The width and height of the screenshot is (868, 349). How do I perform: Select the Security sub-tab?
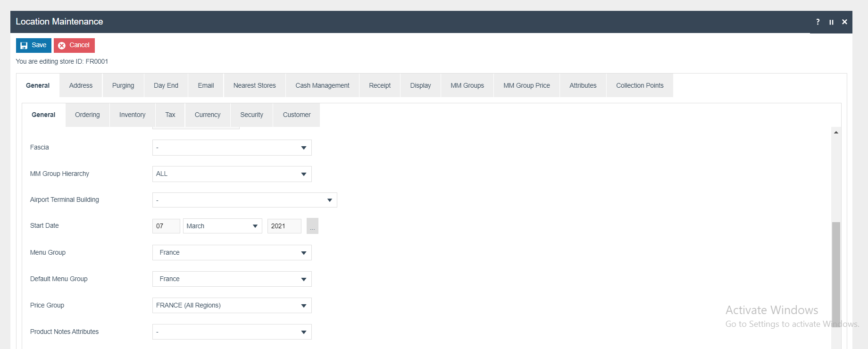[x=251, y=115]
